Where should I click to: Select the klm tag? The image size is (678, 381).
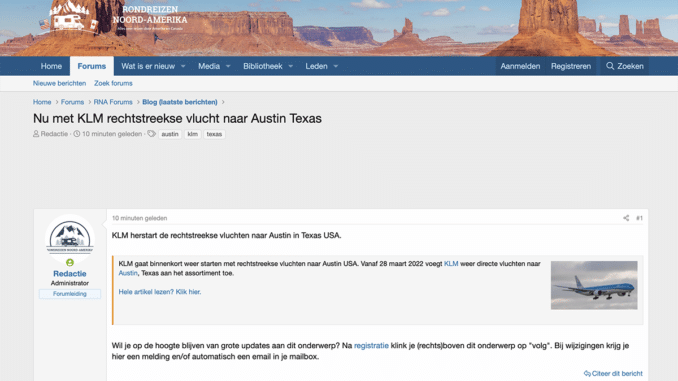pos(192,134)
